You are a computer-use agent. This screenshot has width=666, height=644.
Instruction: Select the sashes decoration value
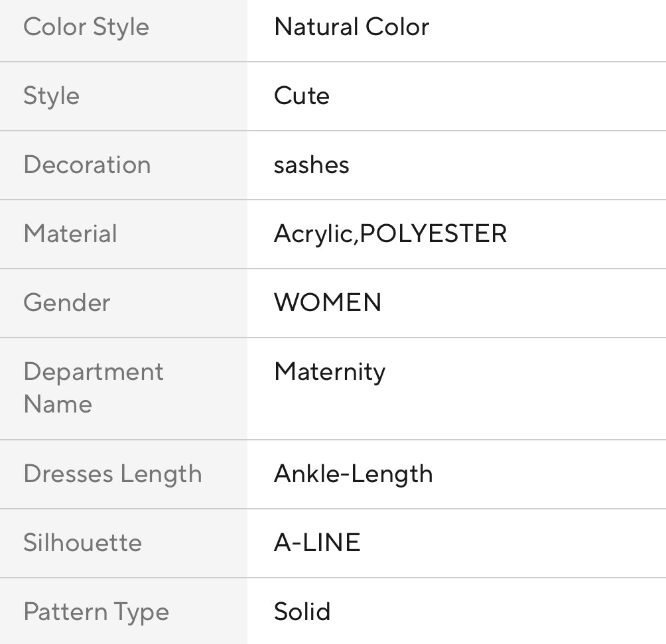tap(311, 165)
